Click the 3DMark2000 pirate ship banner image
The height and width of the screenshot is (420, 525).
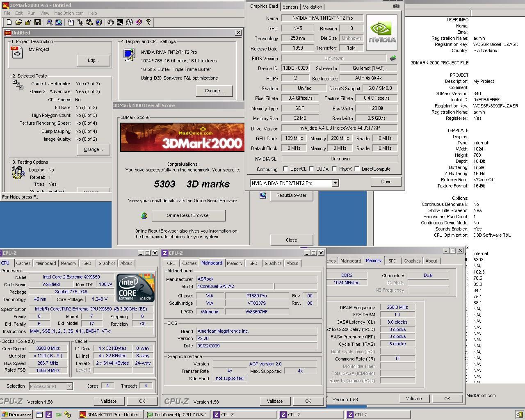(x=182, y=137)
